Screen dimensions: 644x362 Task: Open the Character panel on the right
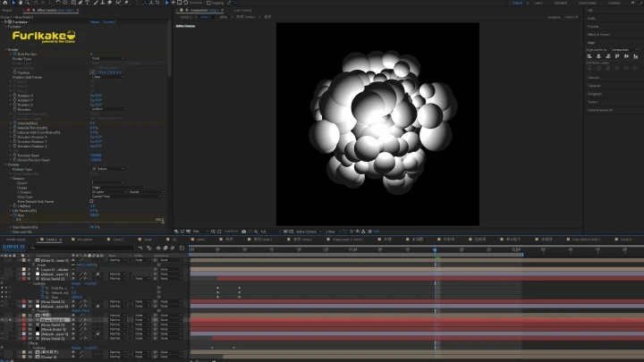point(594,86)
